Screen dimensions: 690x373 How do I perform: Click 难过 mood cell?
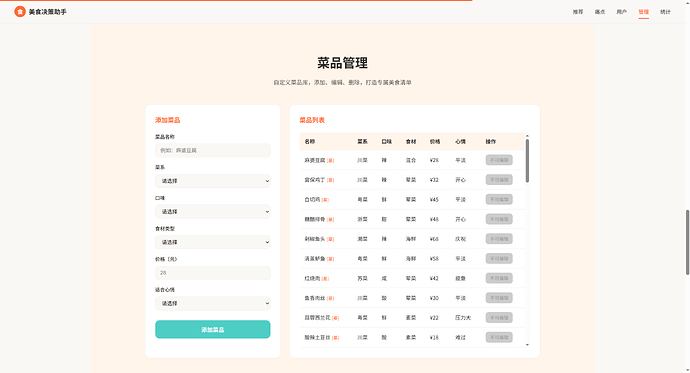tap(460, 337)
